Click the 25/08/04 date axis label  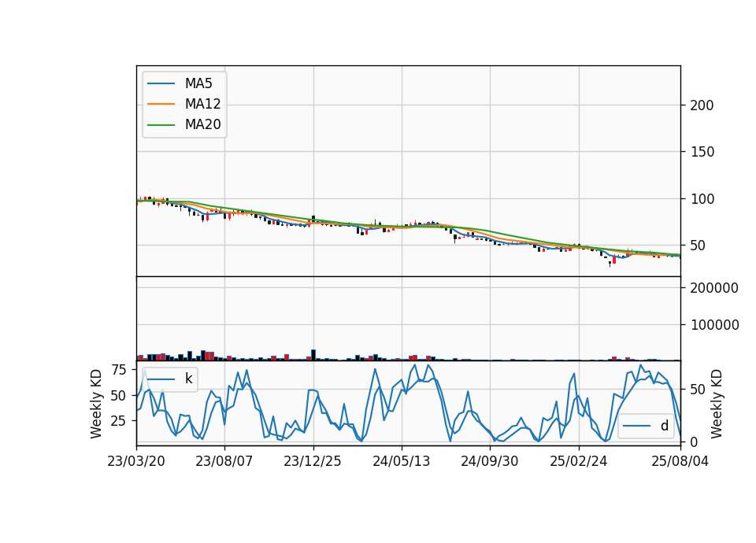(x=680, y=461)
